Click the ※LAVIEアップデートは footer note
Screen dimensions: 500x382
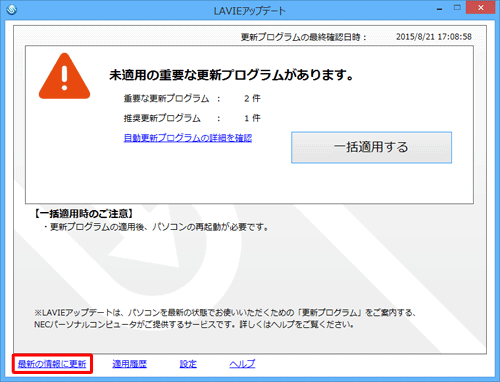point(225,318)
